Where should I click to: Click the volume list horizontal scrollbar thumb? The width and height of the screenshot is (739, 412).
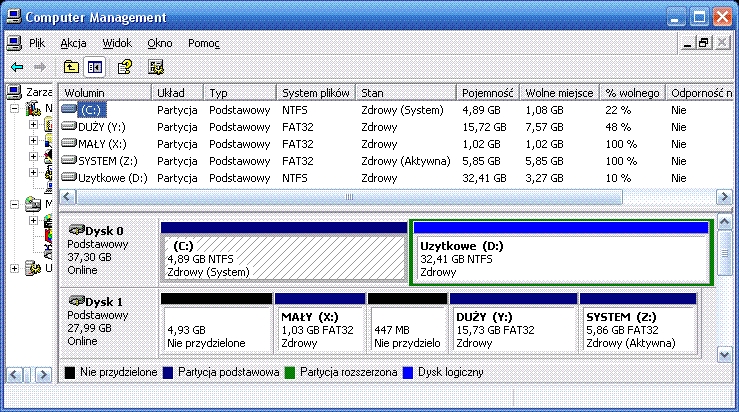coord(349,197)
